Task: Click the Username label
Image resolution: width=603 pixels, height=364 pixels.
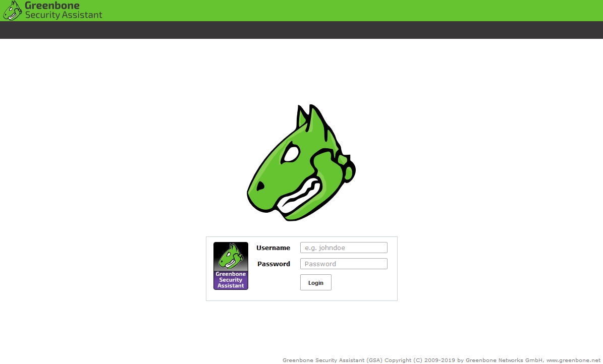Action: pos(273,248)
